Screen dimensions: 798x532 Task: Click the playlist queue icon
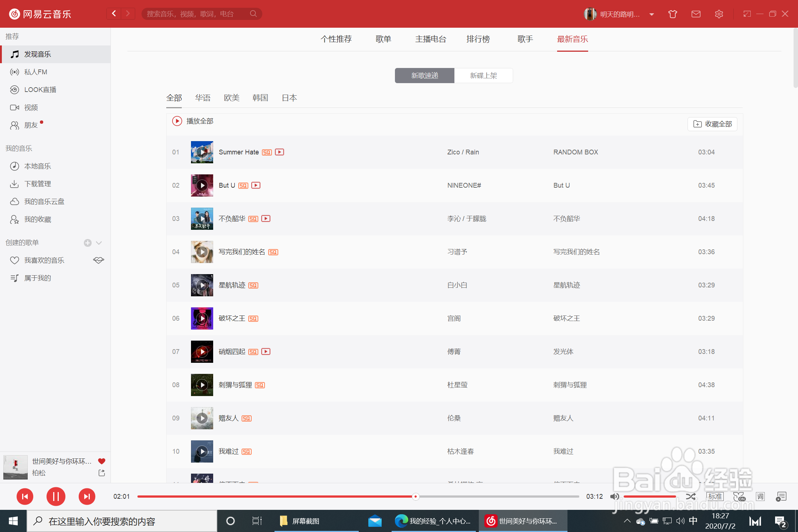[781, 497]
